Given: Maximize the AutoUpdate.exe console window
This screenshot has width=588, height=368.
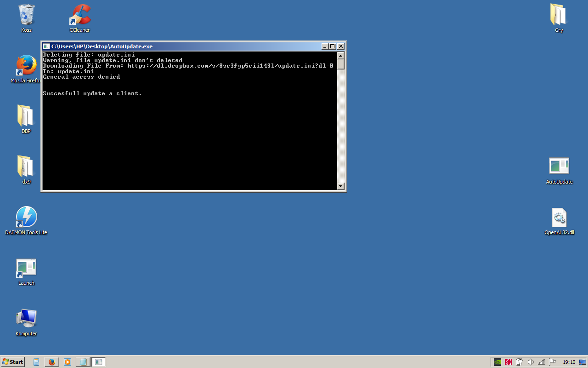Looking at the screenshot, I should [333, 46].
